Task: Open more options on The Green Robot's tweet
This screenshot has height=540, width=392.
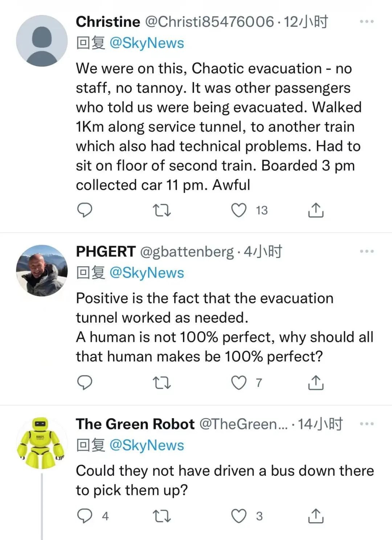Action: click(x=367, y=424)
